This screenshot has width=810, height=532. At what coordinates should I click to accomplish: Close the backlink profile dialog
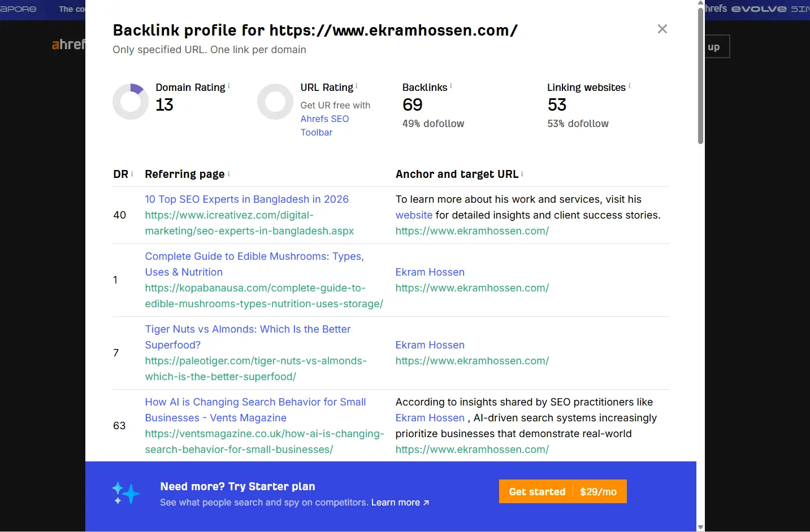pyautogui.click(x=662, y=29)
